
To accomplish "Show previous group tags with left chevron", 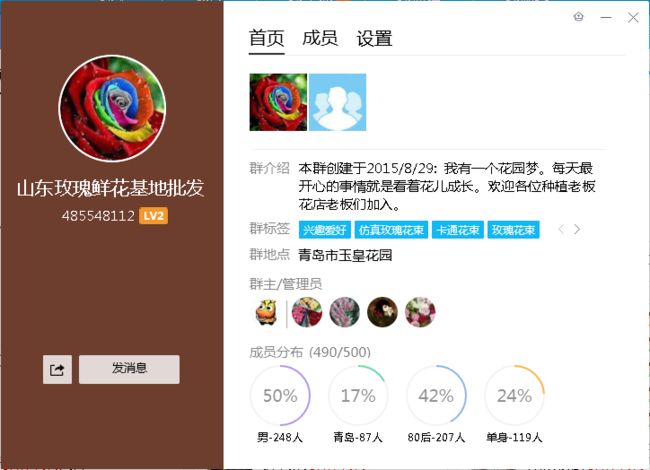I will [561, 229].
